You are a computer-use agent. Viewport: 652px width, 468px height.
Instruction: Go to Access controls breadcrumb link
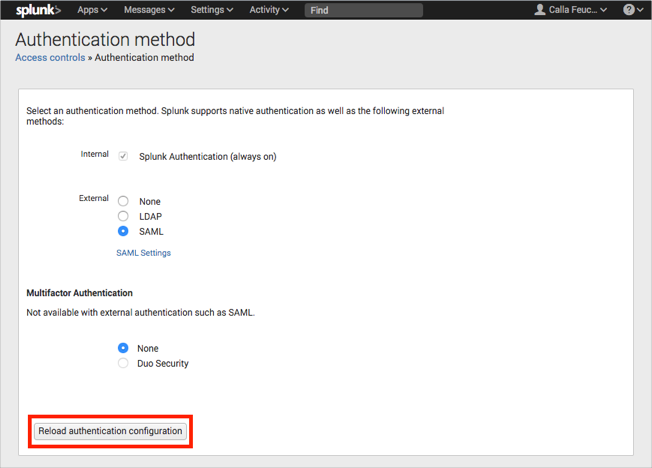[x=50, y=58]
